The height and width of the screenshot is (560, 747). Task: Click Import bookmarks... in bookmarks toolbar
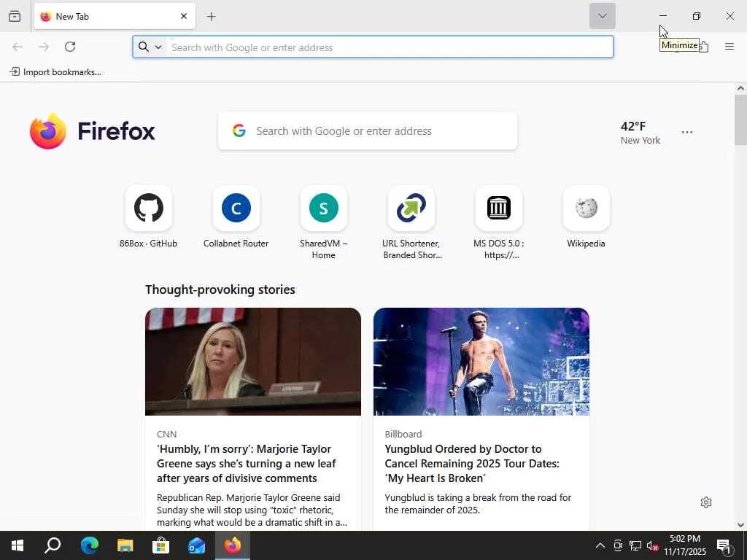pos(55,72)
